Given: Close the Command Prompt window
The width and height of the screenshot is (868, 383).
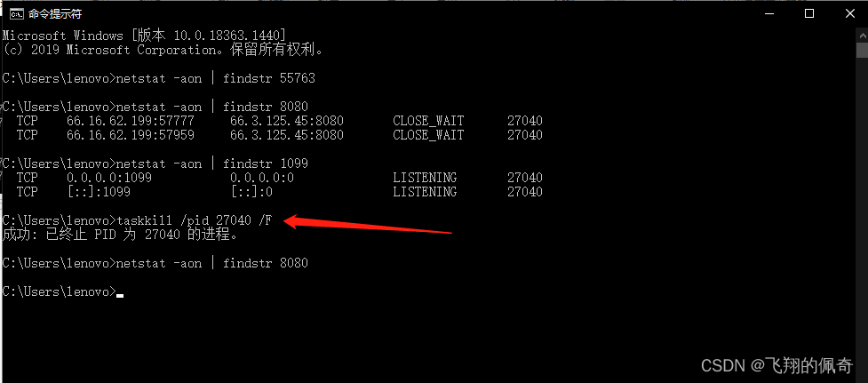Looking at the screenshot, I should coord(849,14).
